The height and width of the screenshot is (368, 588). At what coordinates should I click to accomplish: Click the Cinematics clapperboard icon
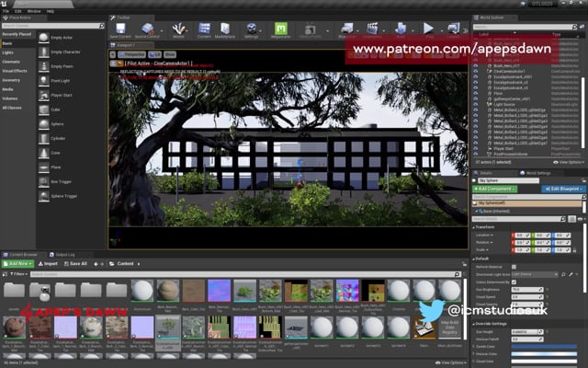point(372,29)
